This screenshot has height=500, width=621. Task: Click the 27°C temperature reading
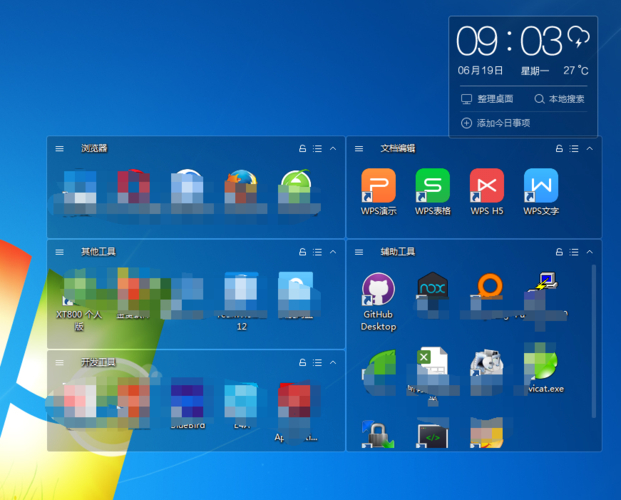pos(576,71)
